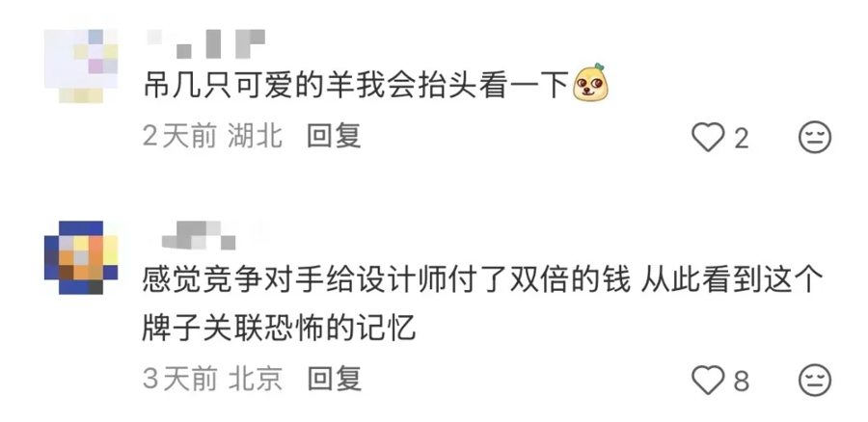868x422 pixels.
Task: Reply to the comment from 北京
Action: [x=335, y=380]
